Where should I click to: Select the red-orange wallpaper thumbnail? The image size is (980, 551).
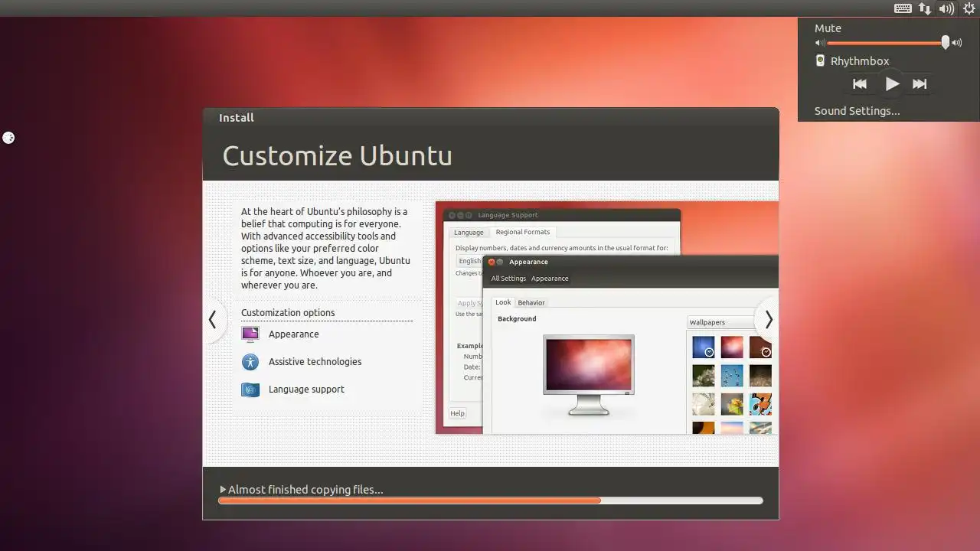point(732,347)
